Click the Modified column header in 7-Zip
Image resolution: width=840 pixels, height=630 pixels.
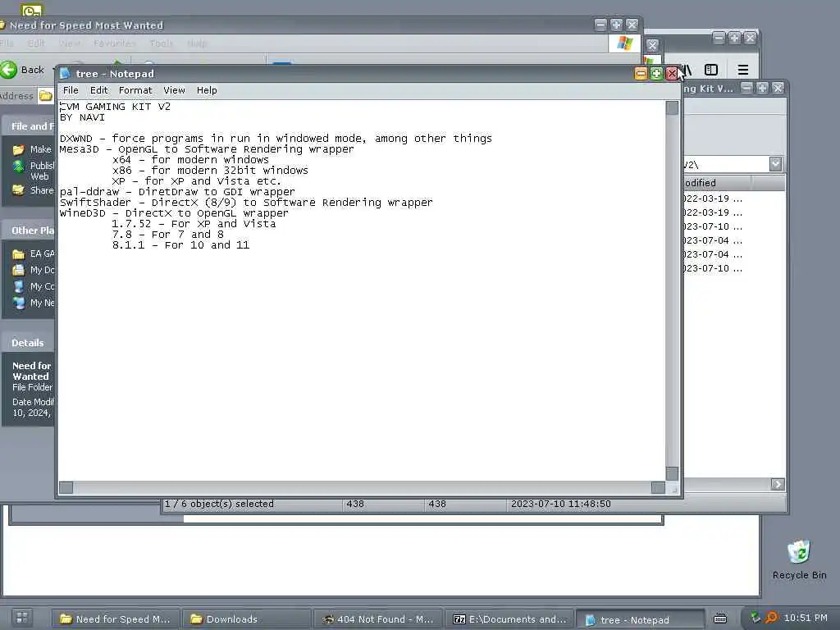(x=717, y=183)
